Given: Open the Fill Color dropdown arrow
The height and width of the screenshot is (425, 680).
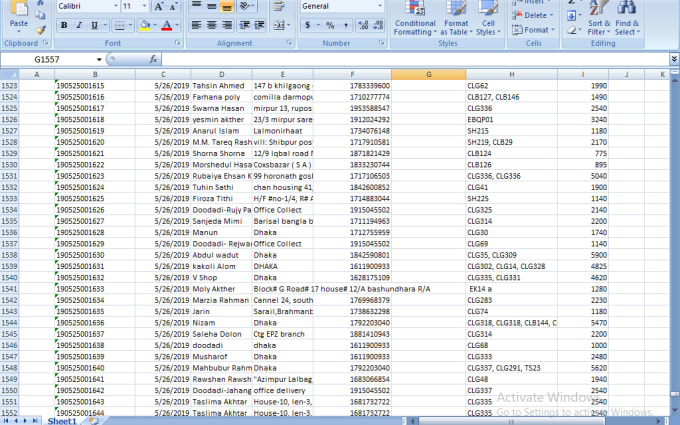Looking at the screenshot, I should pyautogui.click(x=155, y=25).
